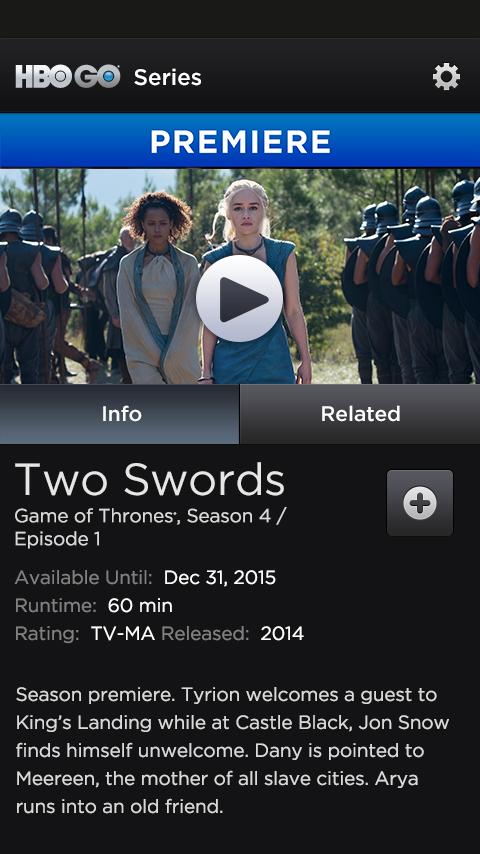Tap the curly-haired woman in the preview image
Image resolution: width=480 pixels, height=854 pixels.
click(x=158, y=287)
